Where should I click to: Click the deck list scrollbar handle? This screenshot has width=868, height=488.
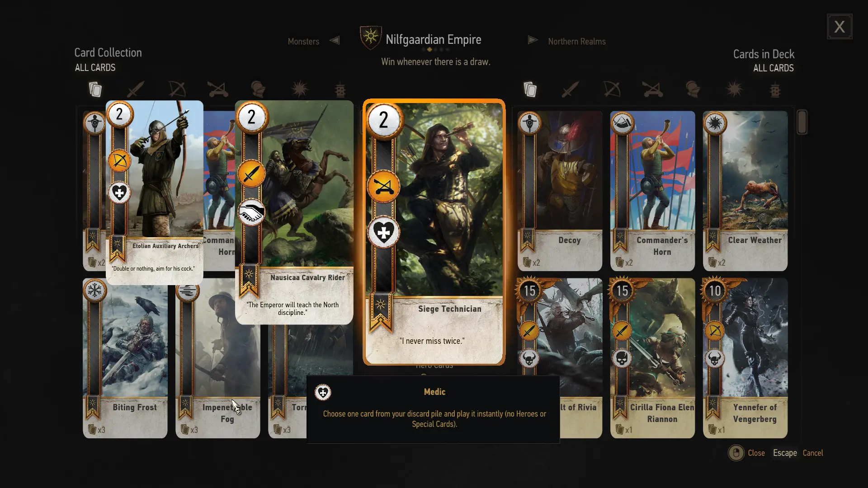pyautogui.click(x=802, y=122)
